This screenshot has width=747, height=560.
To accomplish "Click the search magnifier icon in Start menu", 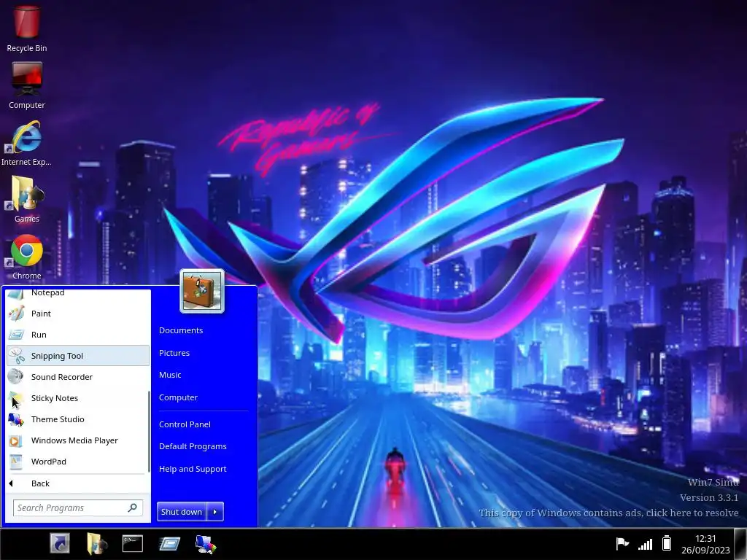I will click(x=133, y=507).
